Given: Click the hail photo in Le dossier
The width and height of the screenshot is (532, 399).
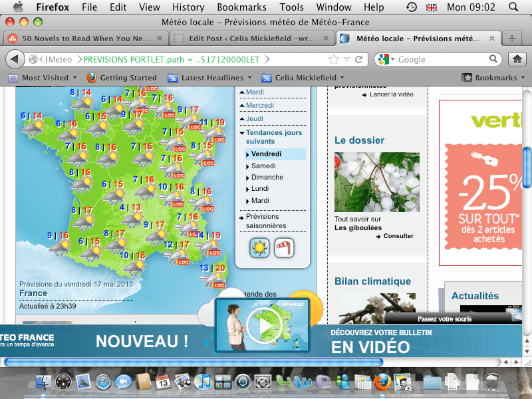Looking at the screenshot, I should (x=377, y=182).
